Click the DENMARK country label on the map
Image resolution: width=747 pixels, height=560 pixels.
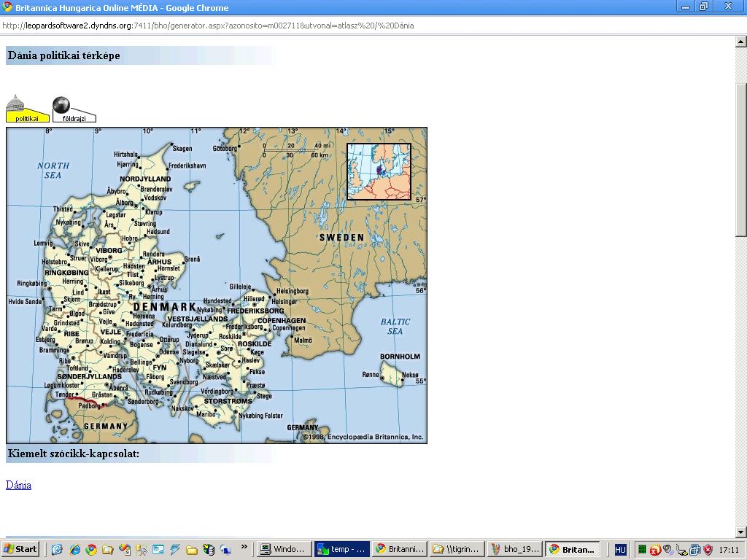click(x=165, y=307)
